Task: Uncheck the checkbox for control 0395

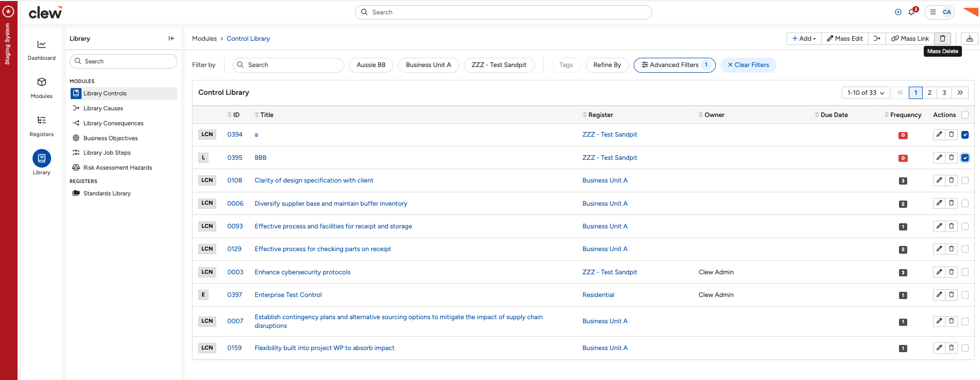Action: (x=965, y=158)
